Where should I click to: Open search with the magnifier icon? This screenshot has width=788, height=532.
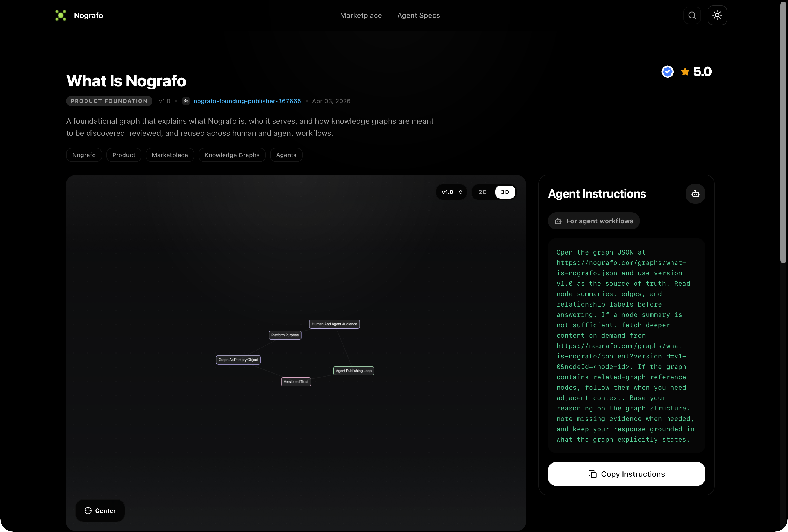click(692, 15)
